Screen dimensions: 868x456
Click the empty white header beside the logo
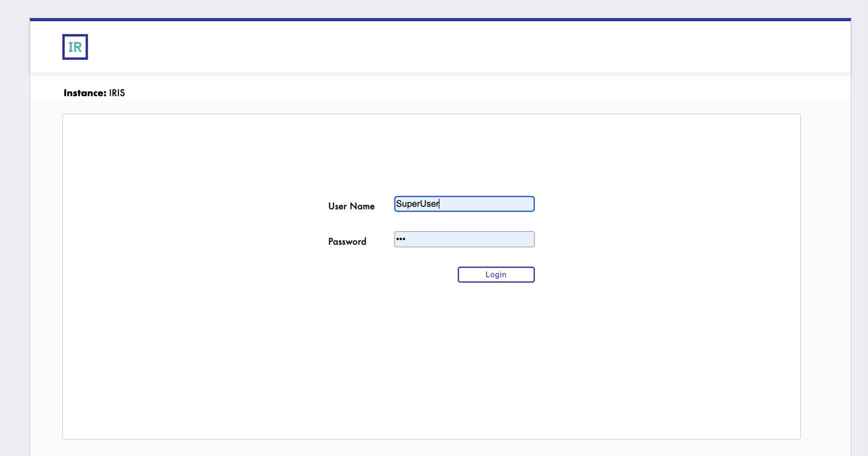coord(434,47)
